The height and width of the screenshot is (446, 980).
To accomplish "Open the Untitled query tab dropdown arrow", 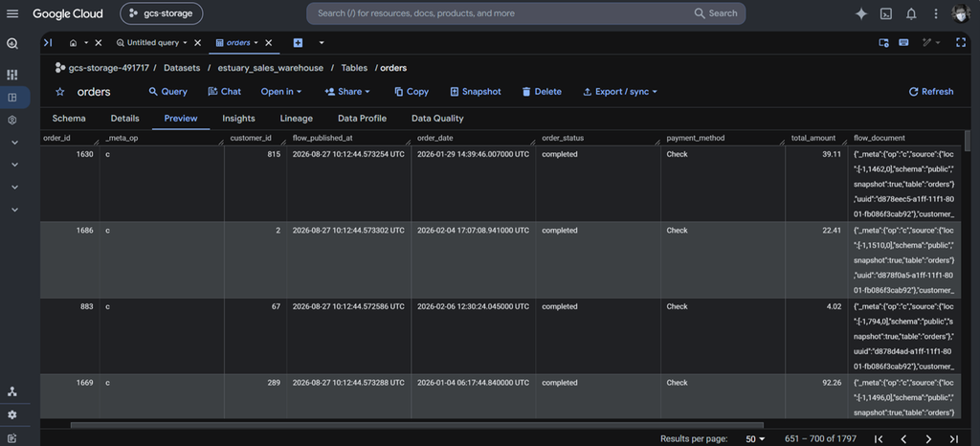I will point(185,43).
